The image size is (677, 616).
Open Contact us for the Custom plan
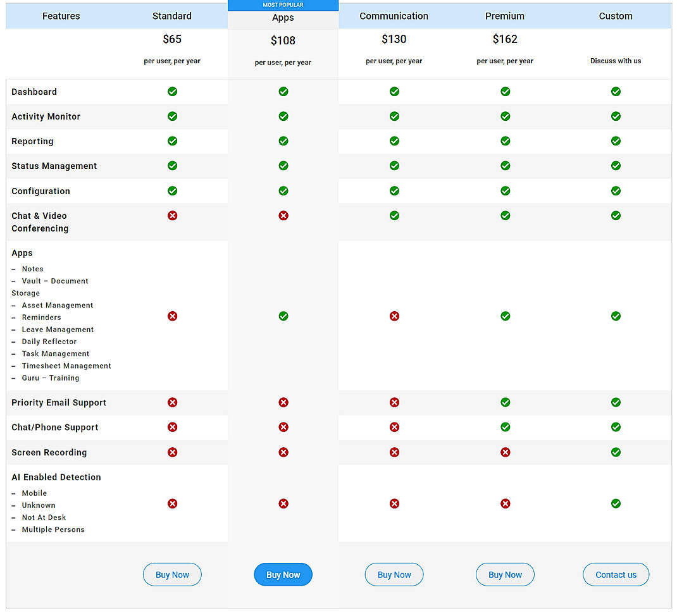click(x=616, y=575)
